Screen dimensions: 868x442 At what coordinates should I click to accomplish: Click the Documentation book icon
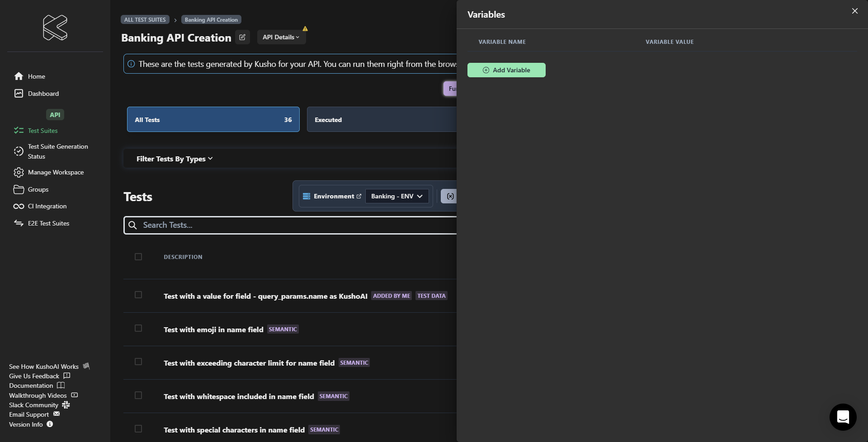[61, 386]
